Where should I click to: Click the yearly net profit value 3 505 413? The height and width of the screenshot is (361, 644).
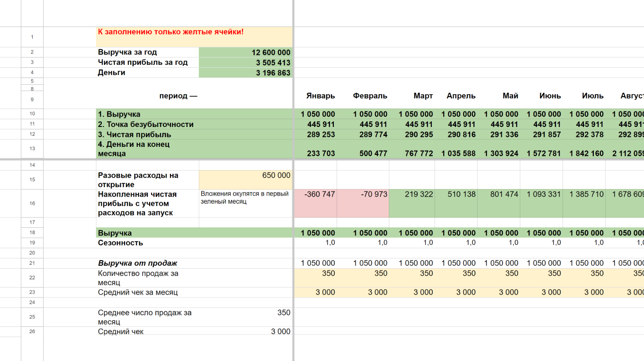click(x=246, y=63)
